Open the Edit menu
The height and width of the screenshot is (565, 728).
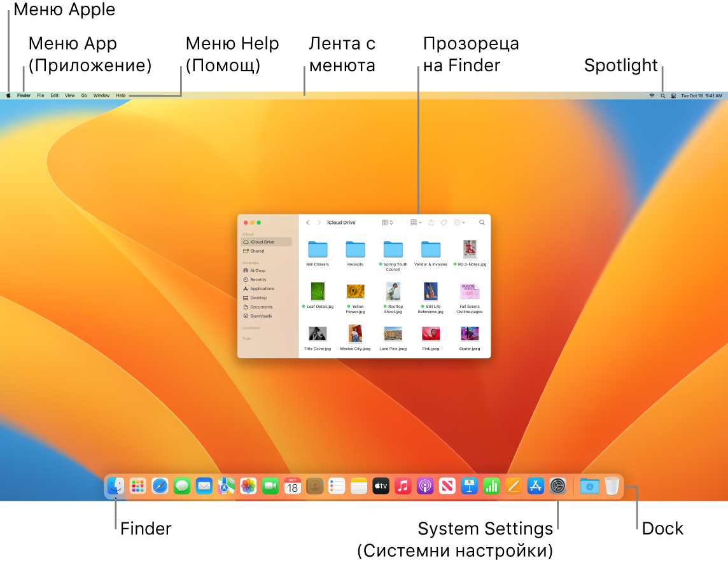[54, 95]
